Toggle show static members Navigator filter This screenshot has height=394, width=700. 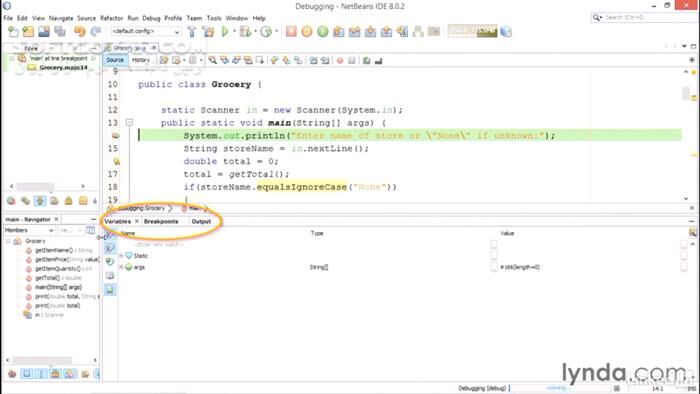(x=41, y=373)
